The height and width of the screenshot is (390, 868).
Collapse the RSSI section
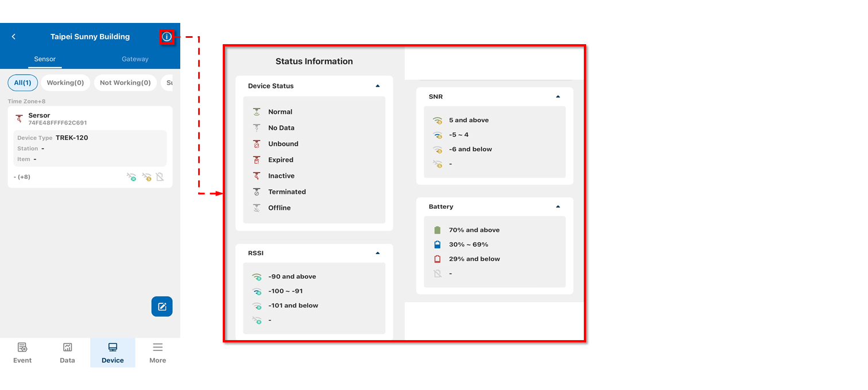click(377, 253)
